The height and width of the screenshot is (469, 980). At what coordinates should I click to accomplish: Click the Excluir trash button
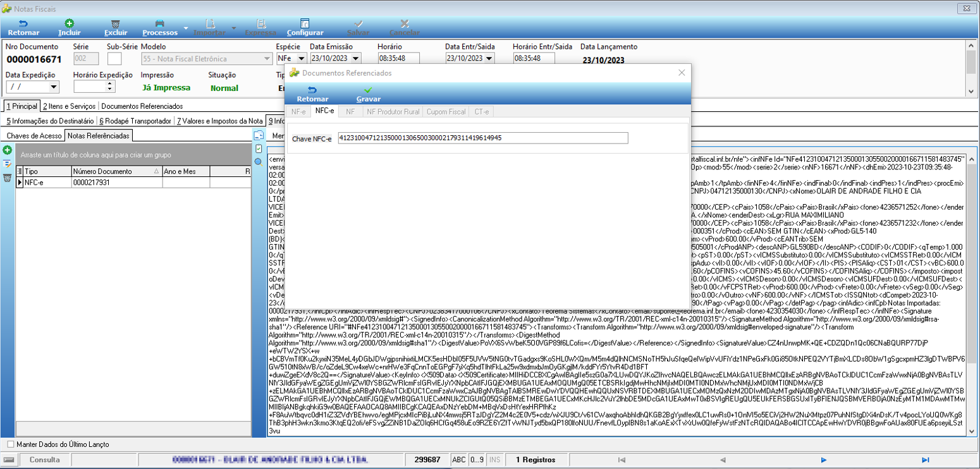(x=116, y=28)
